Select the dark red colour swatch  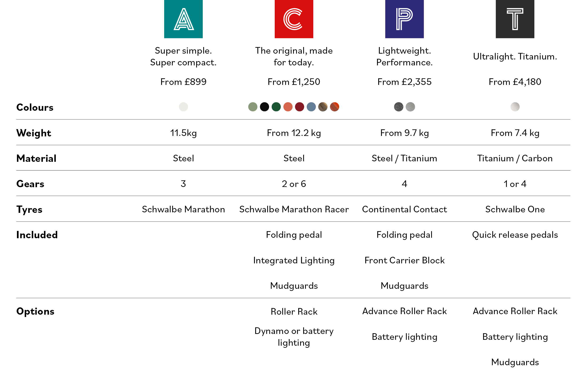click(x=299, y=107)
